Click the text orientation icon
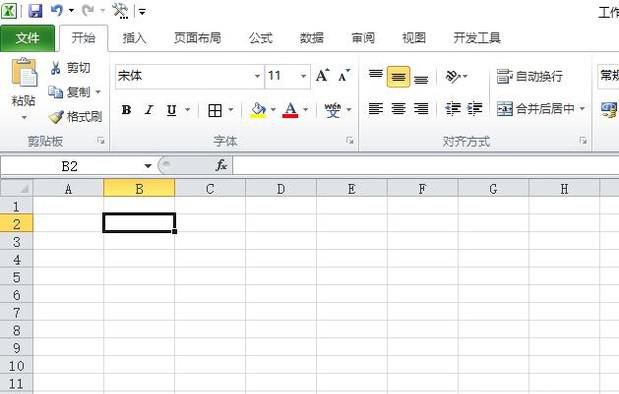The height and width of the screenshot is (394, 619). pyautogui.click(x=453, y=76)
